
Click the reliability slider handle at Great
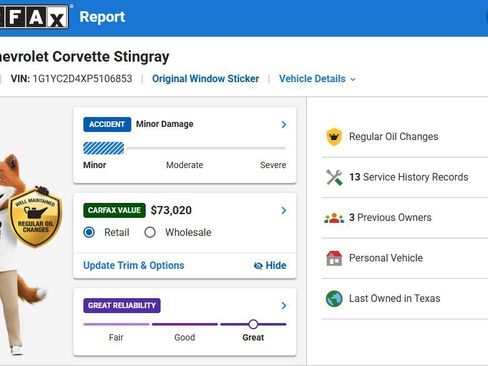click(253, 324)
